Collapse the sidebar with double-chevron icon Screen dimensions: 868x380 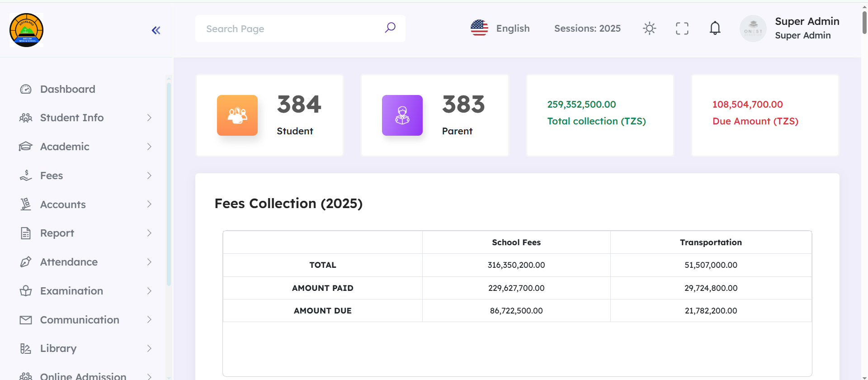(156, 30)
